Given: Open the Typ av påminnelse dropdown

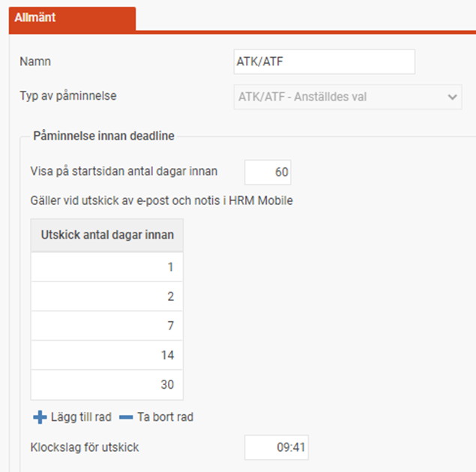Looking at the screenshot, I should pyautogui.click(x=347, y=97).
